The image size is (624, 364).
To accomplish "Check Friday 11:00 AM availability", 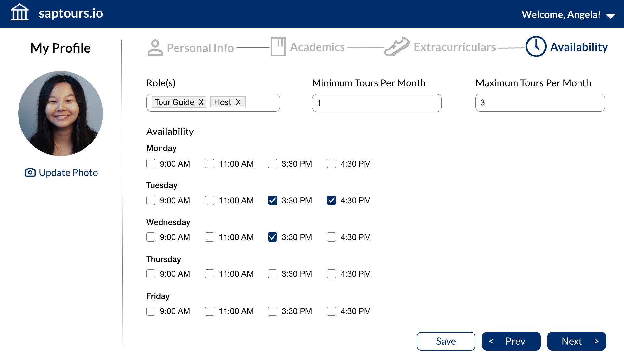I will 210,311.
